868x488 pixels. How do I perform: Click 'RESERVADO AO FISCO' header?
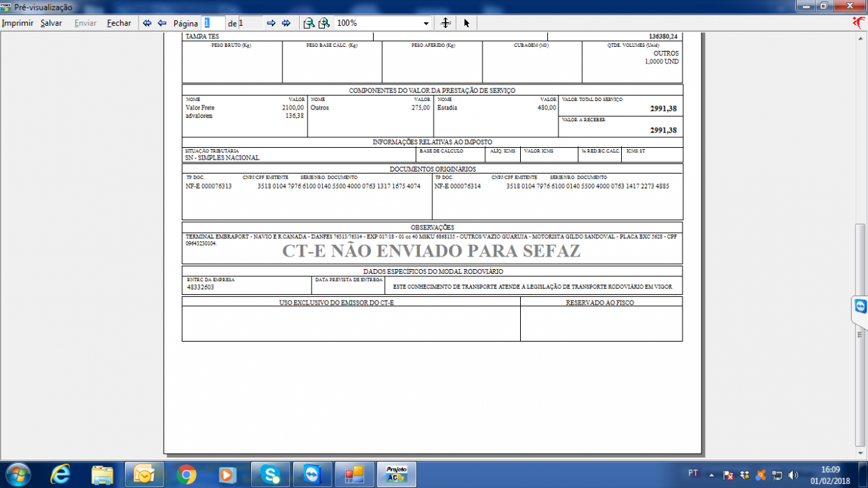point(601,303)
